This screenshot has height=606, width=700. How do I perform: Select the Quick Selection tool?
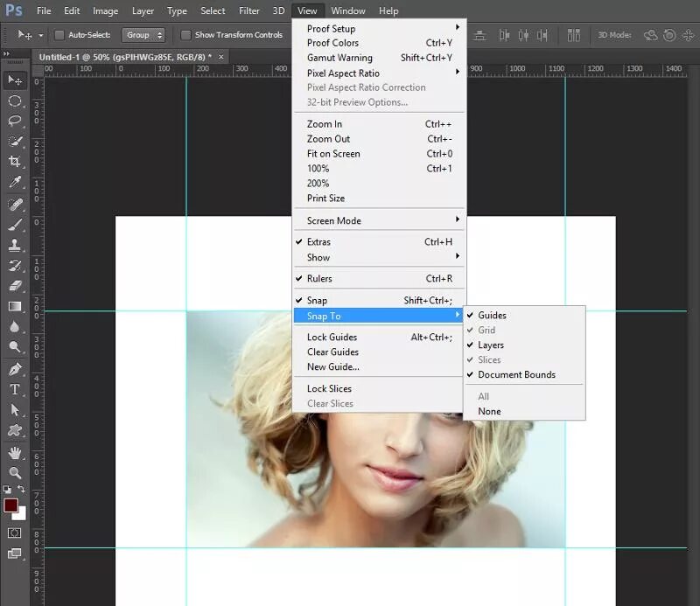(15, 141)
